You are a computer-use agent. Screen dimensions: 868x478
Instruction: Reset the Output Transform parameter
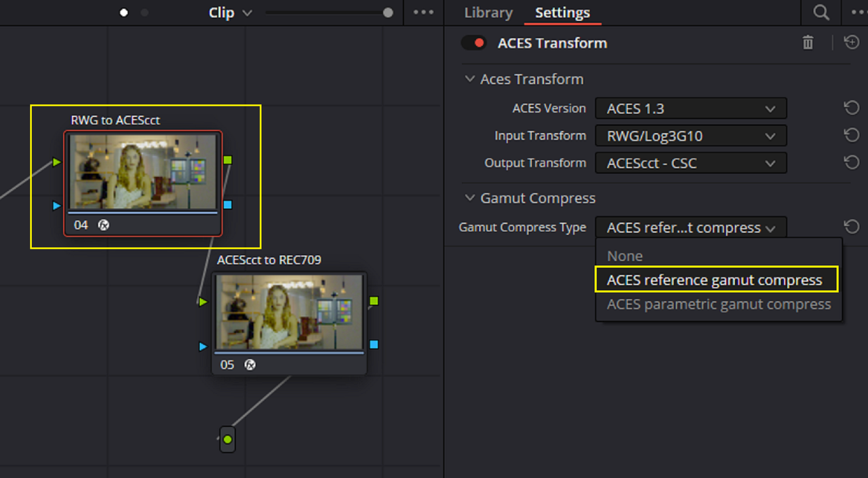852,163
